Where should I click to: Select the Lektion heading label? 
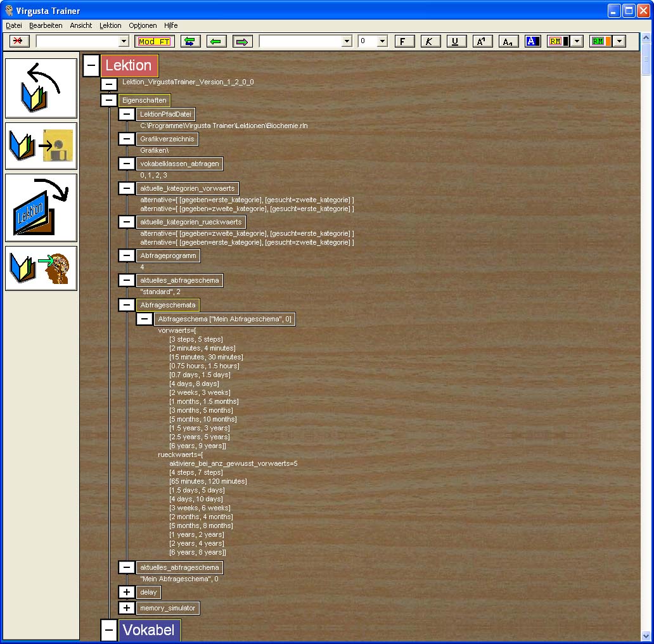pos(129,65)
